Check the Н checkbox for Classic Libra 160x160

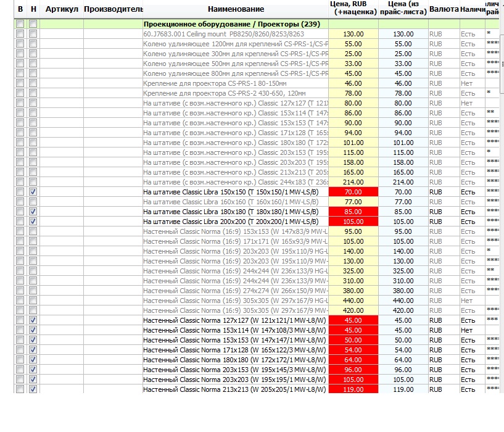(33, 202)
